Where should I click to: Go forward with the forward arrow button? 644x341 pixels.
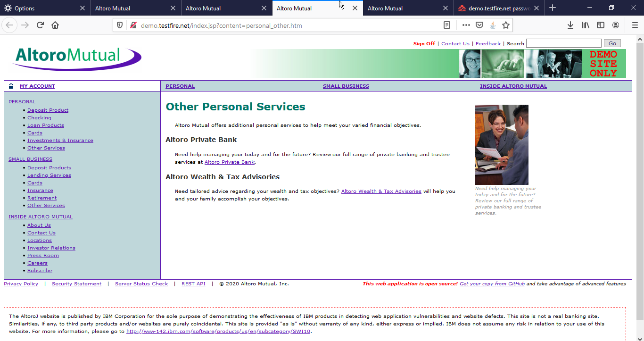tap(25, 25)
